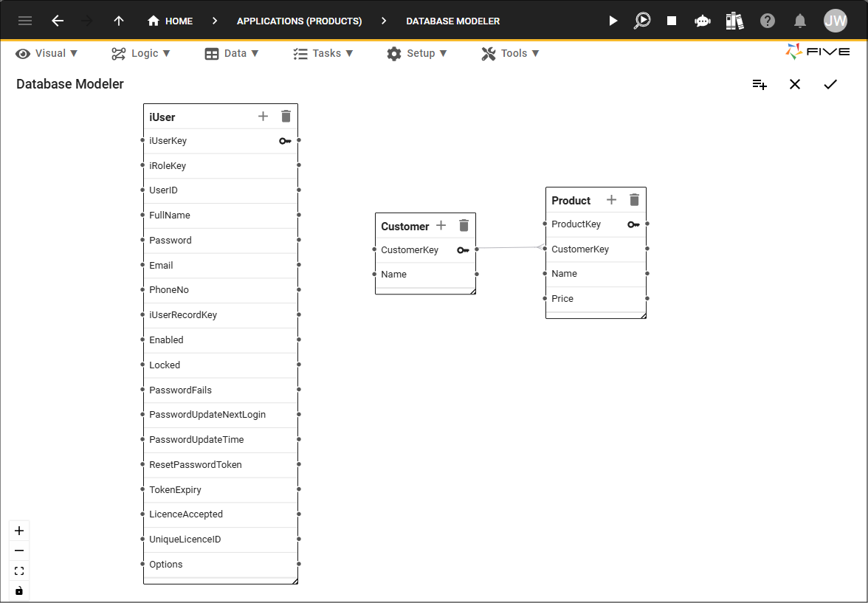Screen dimensions: 868x603
Task: Add a field to Customer table
Action: [x=441, y=225]
